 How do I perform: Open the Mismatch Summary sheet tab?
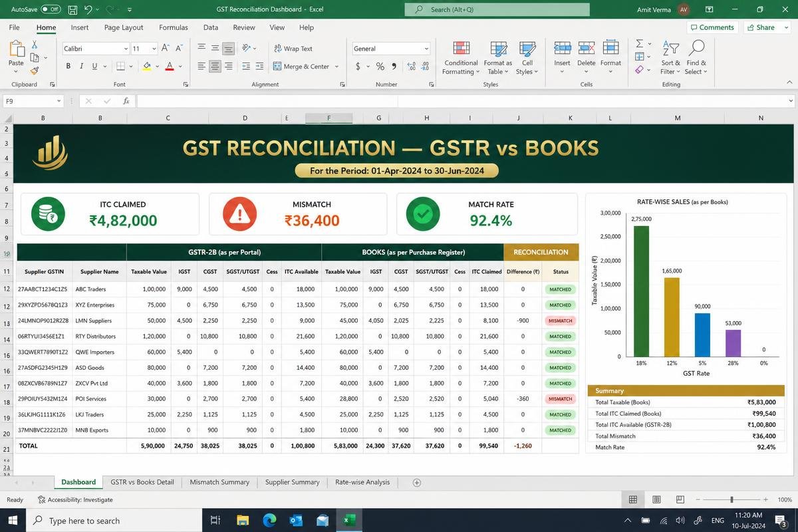coord(219,482)
